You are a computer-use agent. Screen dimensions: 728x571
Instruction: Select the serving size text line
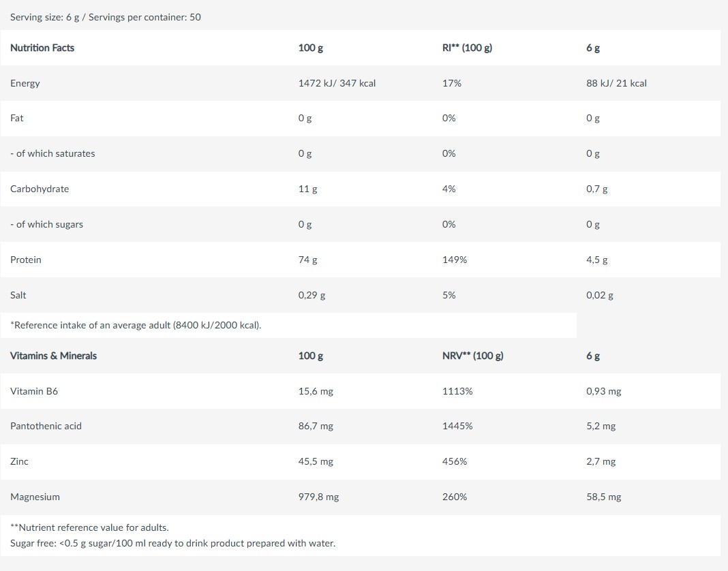point(106,17)
